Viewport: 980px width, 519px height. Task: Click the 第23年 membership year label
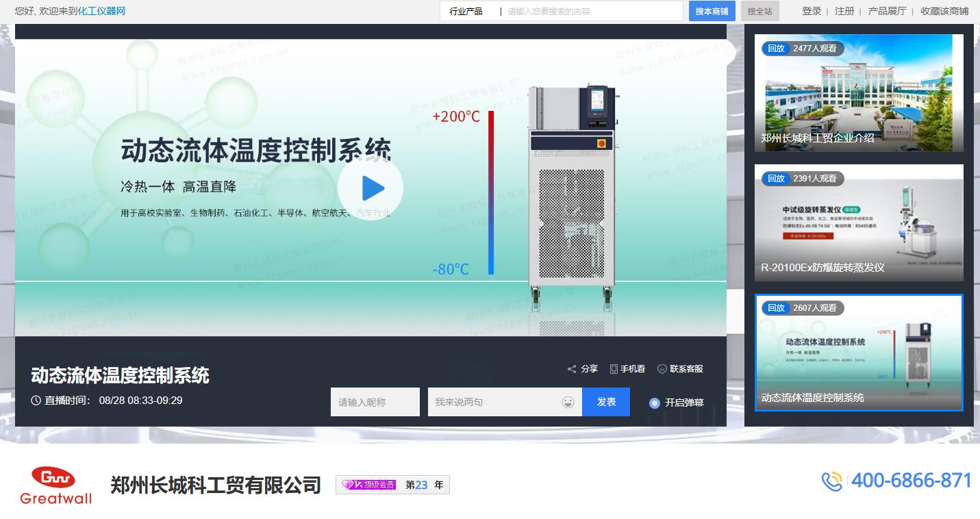pyautogui.click(x=425, y=485)
